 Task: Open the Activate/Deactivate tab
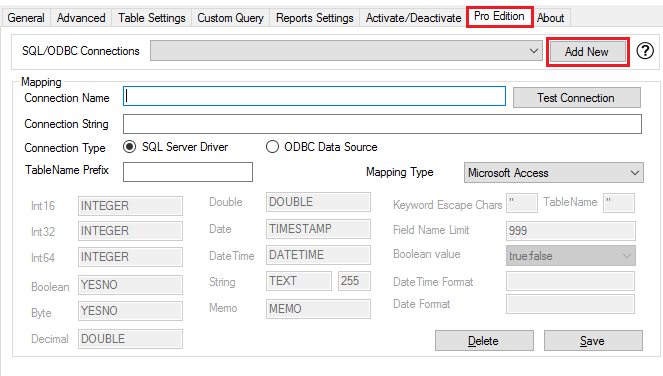[x=414, y=18]
